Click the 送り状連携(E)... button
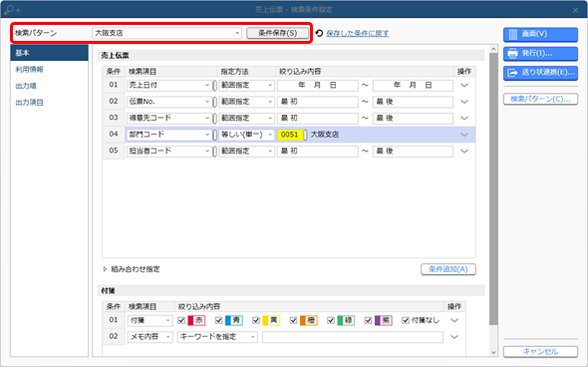The height and width of the screenshot is (367, 588). [x=540, y=73]
